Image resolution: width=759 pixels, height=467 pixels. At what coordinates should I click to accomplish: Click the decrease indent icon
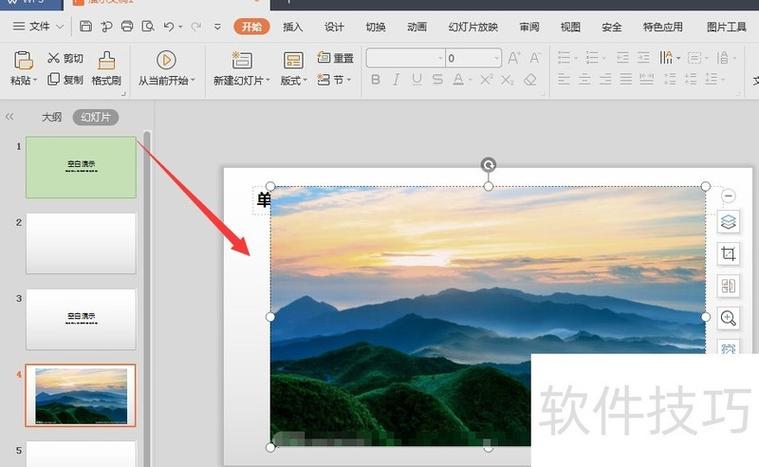click(x=622, y=58)
